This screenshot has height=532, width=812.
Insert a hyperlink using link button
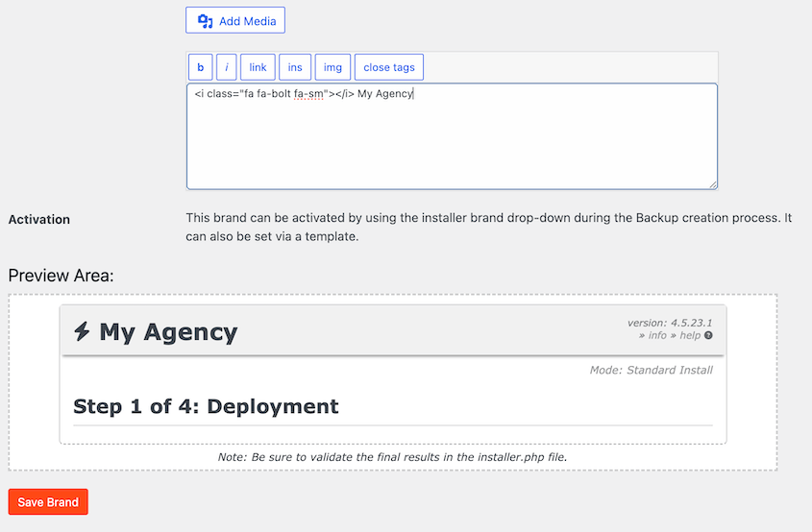coord(258,67)
